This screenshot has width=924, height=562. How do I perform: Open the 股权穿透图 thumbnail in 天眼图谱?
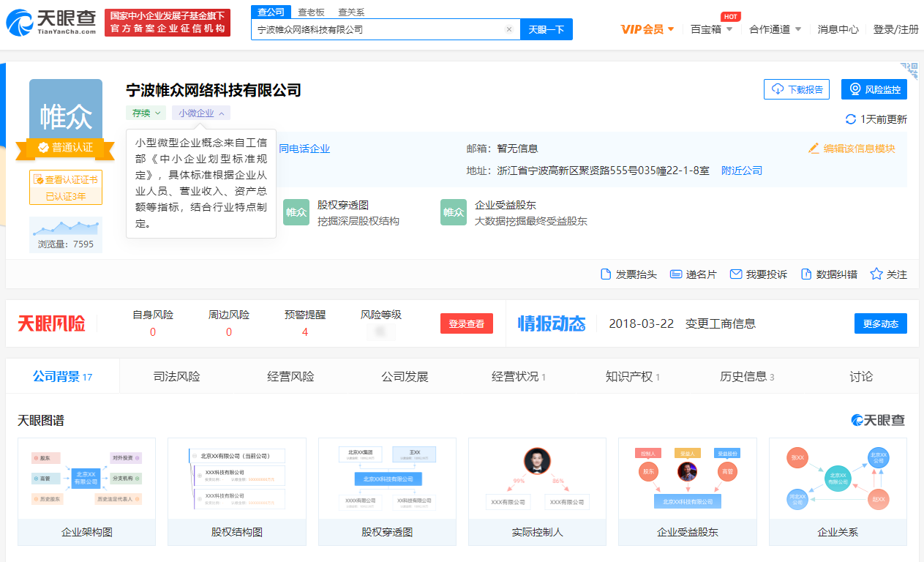387,492
